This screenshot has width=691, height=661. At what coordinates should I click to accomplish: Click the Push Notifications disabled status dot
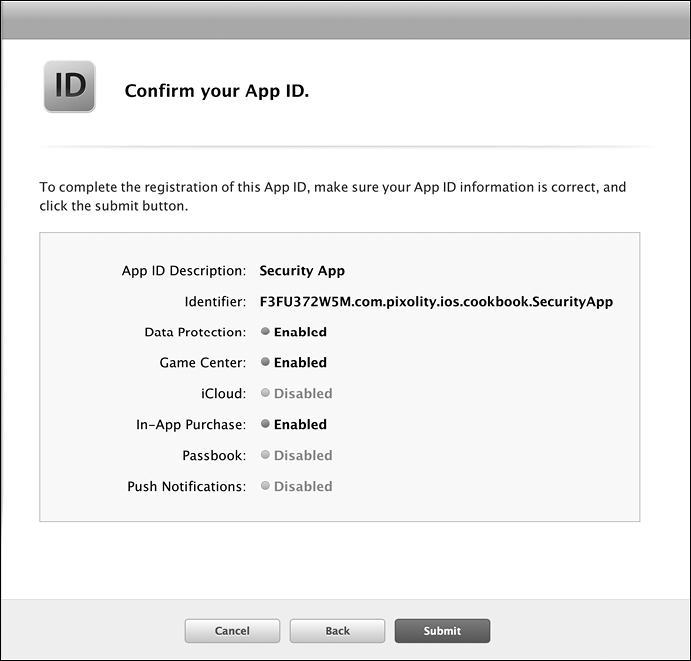265,486
